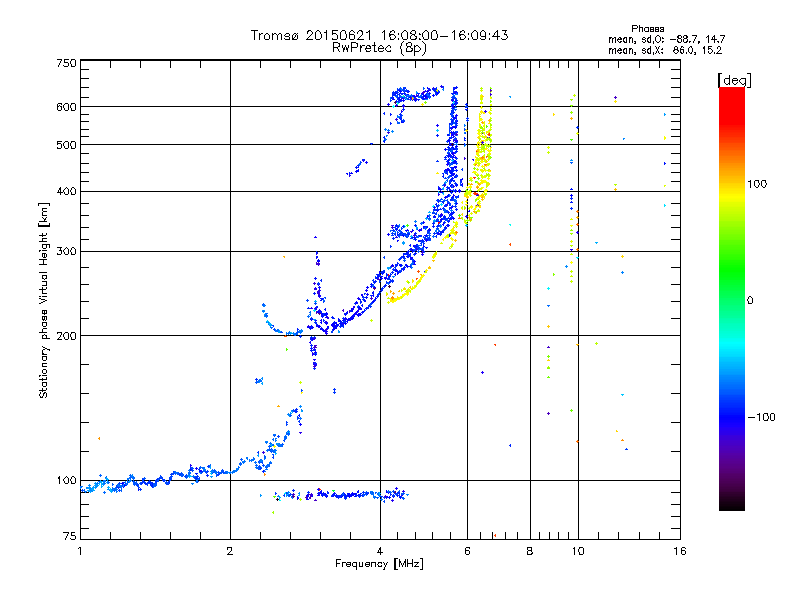Click the 'Frequency [MHz]' x-axis label

click(379, 564)
